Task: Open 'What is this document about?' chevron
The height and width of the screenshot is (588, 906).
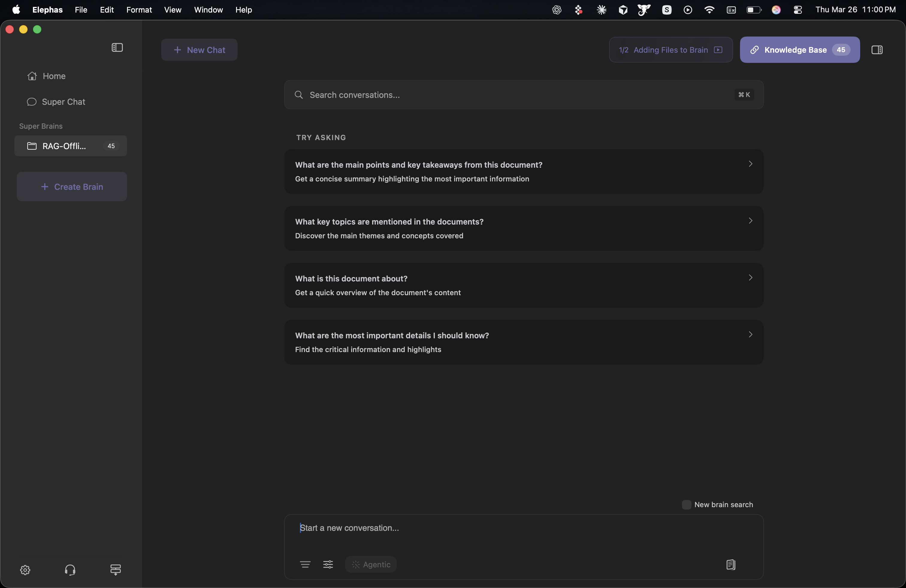Action: 750,278
